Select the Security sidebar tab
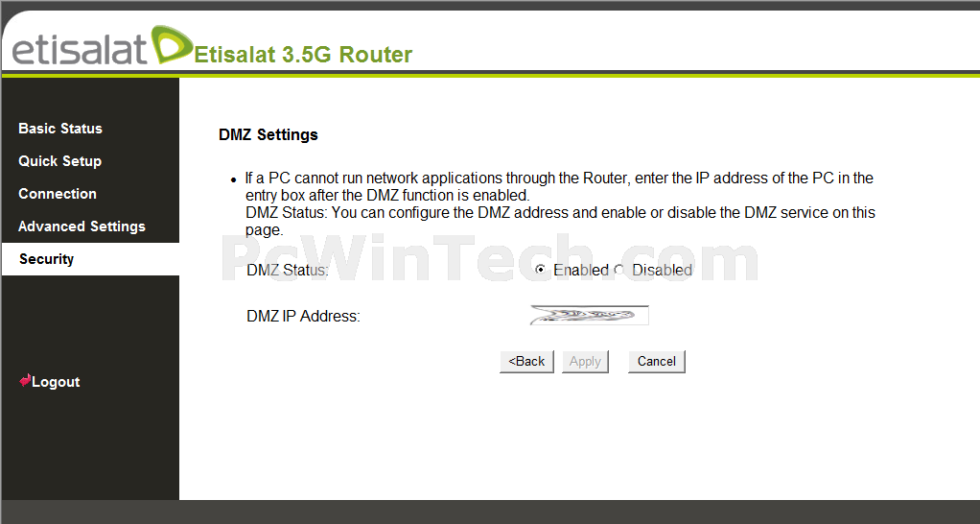Screen dimensions: 980x524 click(91, 259)
